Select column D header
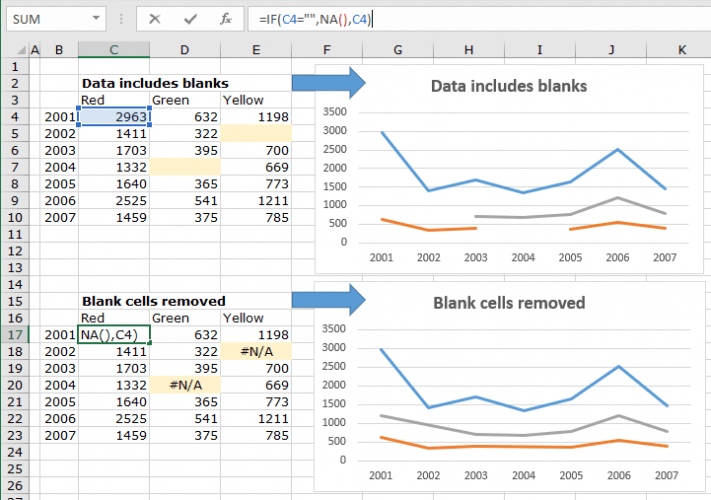Viewport: 711px width, 500px height. (x=185, y=49)
